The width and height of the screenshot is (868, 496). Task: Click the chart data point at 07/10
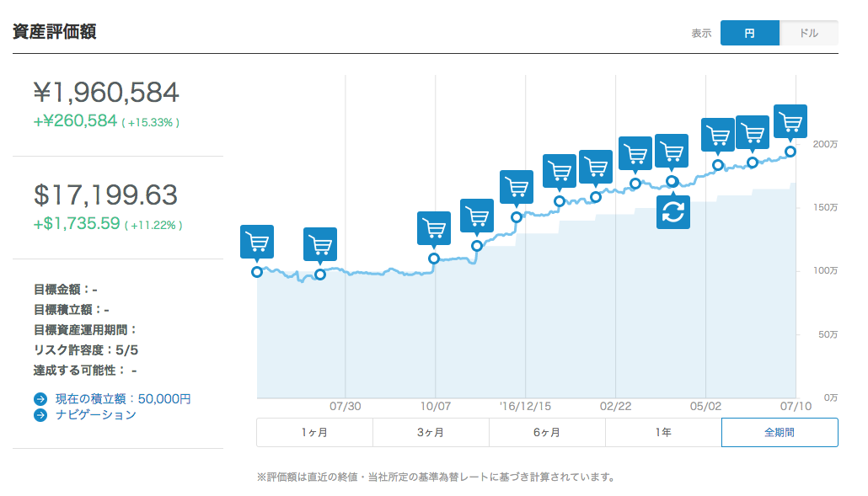tap(791, 153)
